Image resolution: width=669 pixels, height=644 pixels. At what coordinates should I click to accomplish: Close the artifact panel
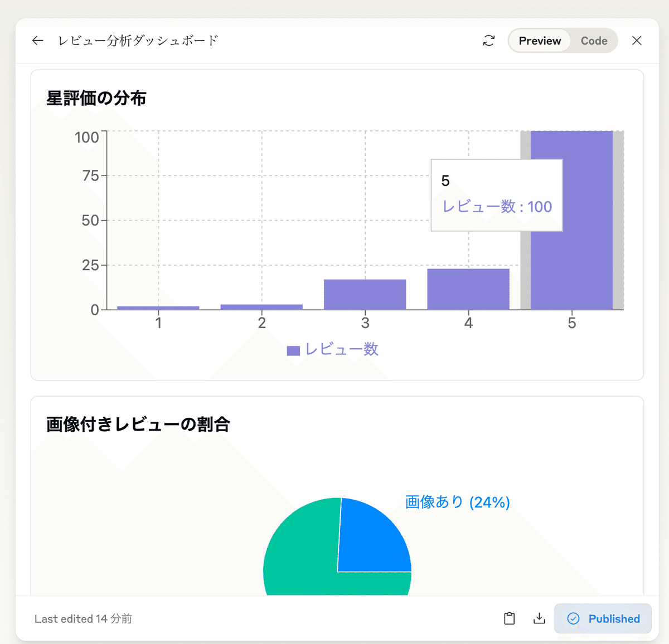tap(637, 41)
